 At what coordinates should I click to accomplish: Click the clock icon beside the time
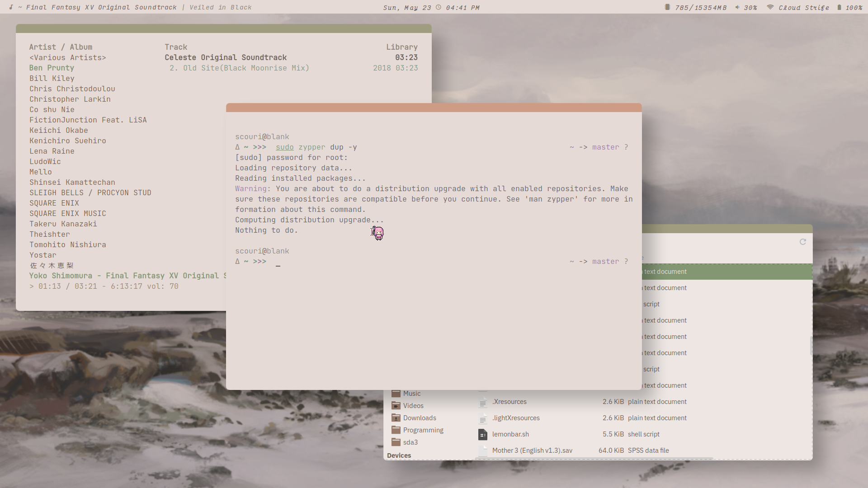[x=439, y=7]
